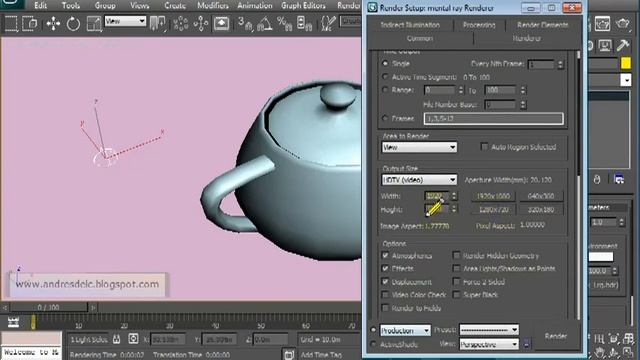Enable Super Black checkbox
The height and width of the screenshot is (360, 640).
point(456,295)
